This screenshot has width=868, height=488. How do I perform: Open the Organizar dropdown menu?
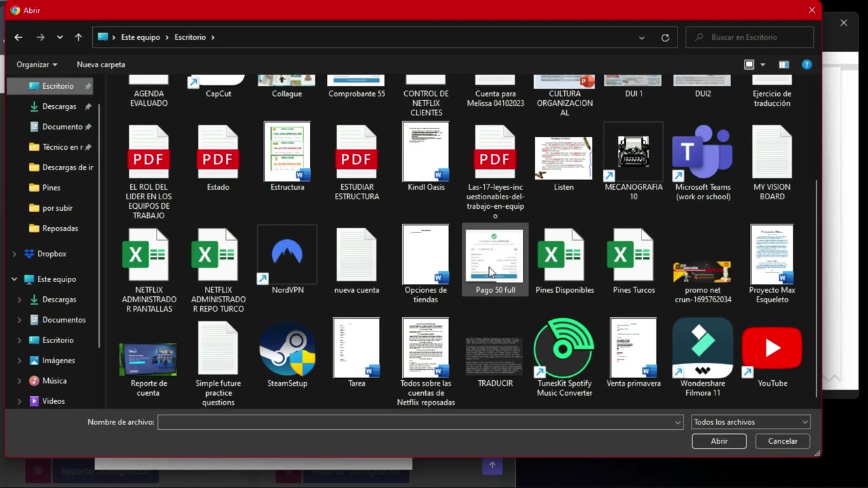tap(37, 64)
